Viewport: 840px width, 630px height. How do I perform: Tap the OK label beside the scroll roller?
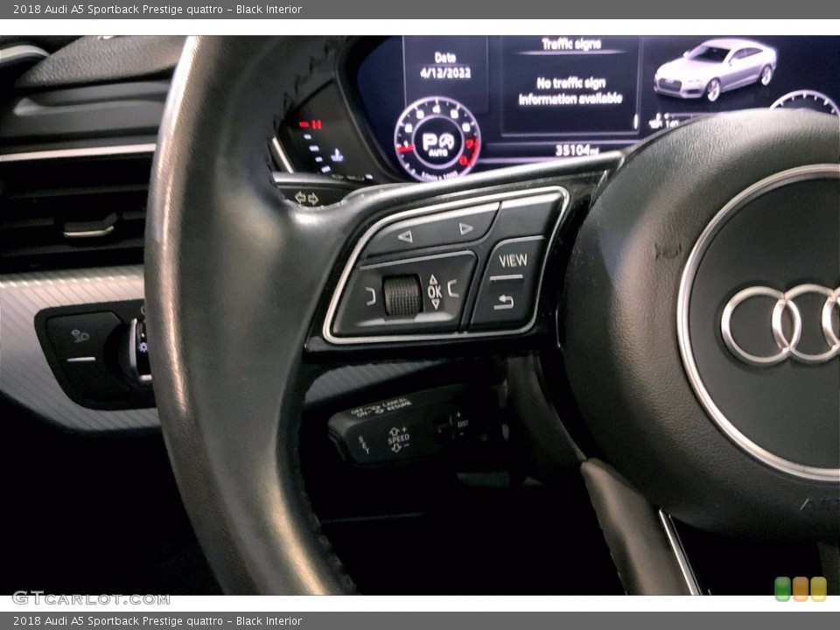[435, 291]
